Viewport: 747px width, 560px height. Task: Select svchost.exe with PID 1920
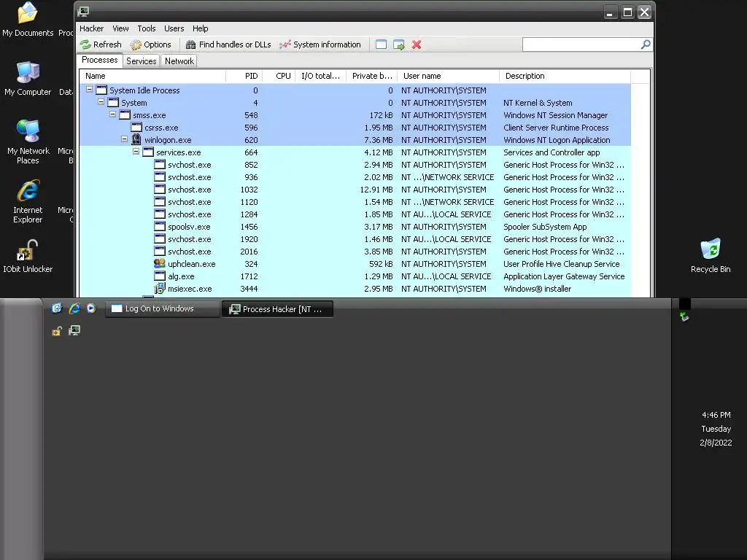pyautogui.click(x=355, y=239)
